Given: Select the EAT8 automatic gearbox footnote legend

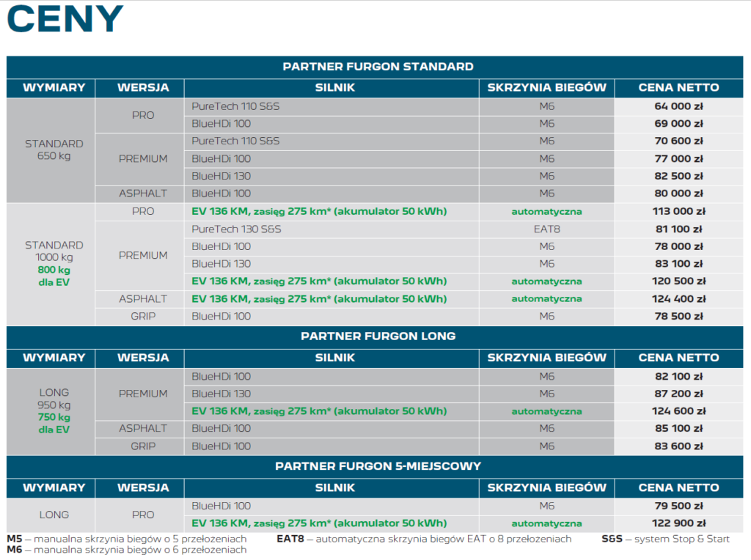Looking at the screenshot, I should tap(423, 539).
